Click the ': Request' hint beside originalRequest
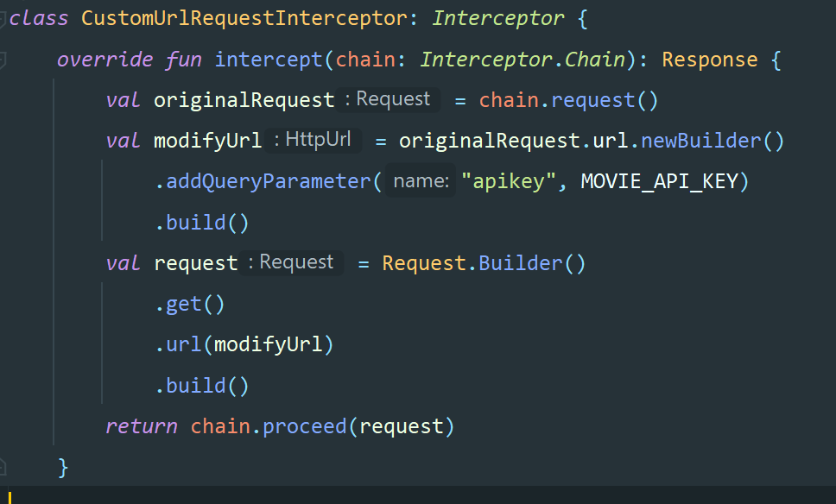 [388, 99]
